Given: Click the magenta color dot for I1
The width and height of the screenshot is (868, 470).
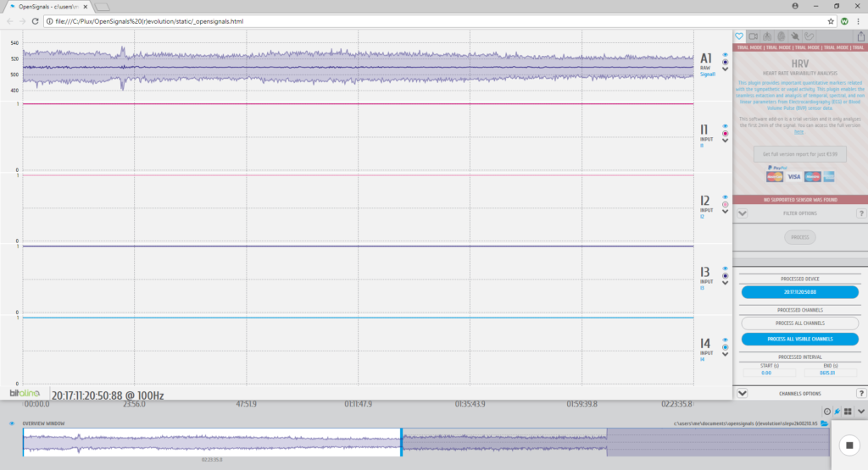Looking at the screenshot, I should click(725, 133).
